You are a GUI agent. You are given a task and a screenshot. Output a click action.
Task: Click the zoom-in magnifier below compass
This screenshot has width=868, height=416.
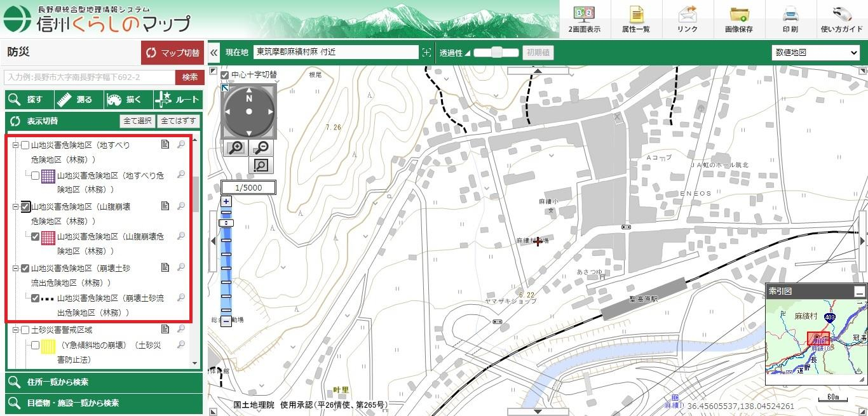(236, 148)
